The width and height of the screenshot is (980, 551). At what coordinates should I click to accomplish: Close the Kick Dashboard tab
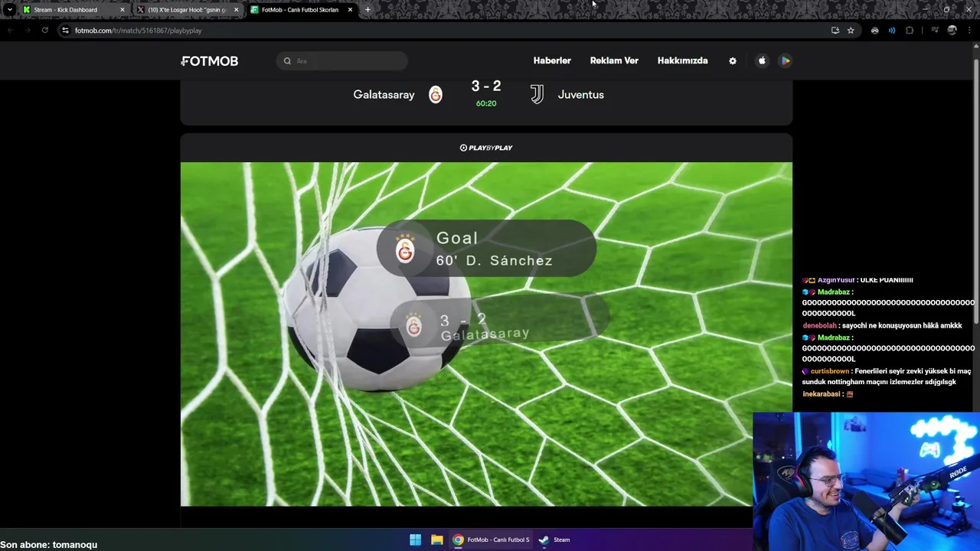coord(122,9)
